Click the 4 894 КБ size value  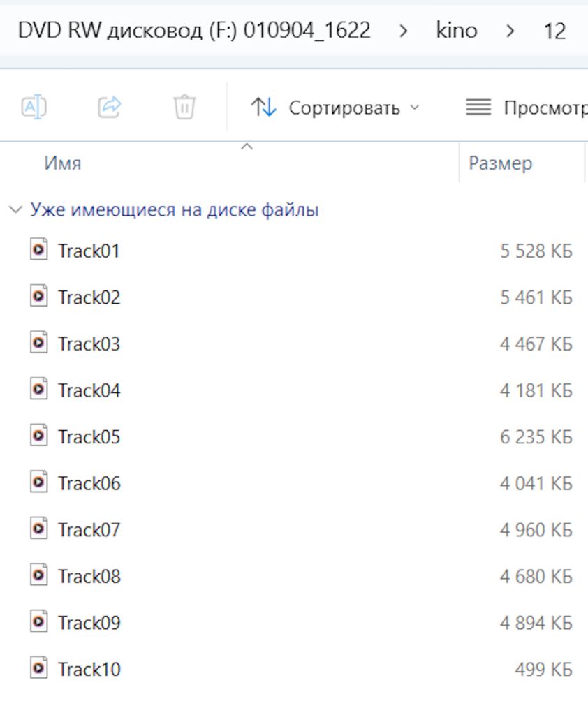pyautogui.click(x=536, y=623)
